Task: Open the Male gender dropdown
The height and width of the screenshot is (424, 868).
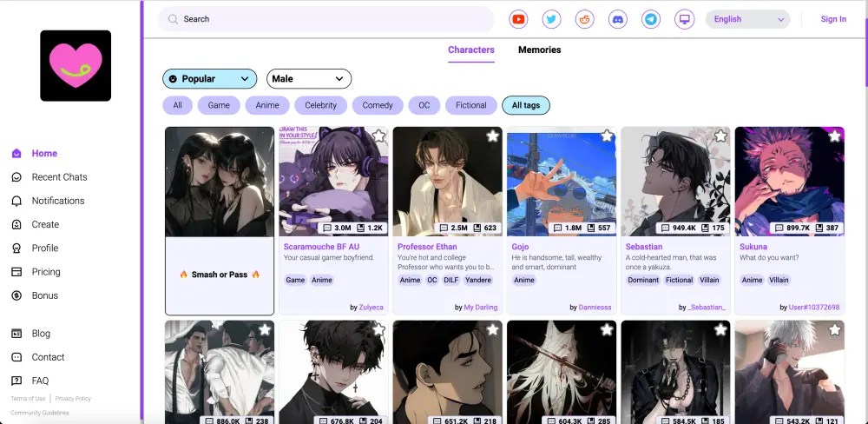Action: [309, 79]
